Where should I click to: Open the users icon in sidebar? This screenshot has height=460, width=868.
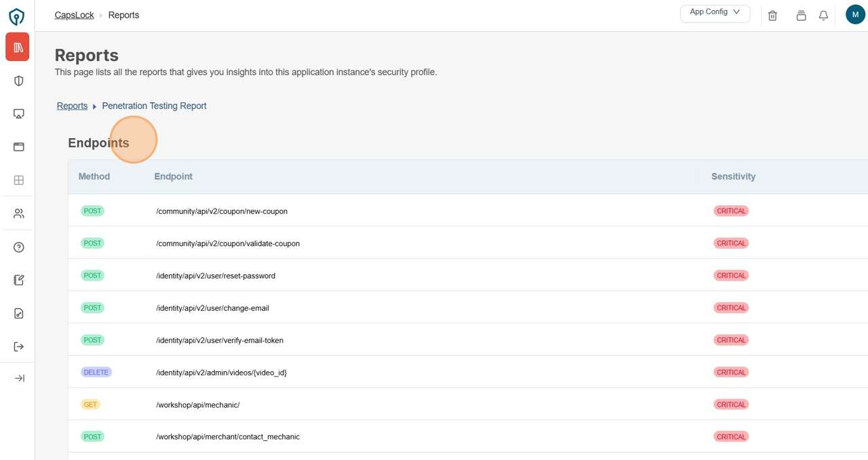tap(19, 213)
